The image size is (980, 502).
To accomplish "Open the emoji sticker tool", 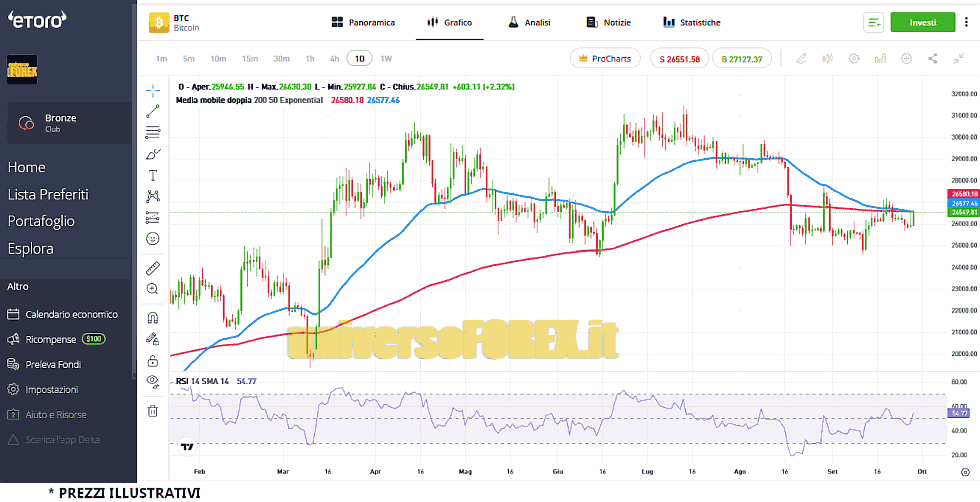I will [x=153, y=239].
